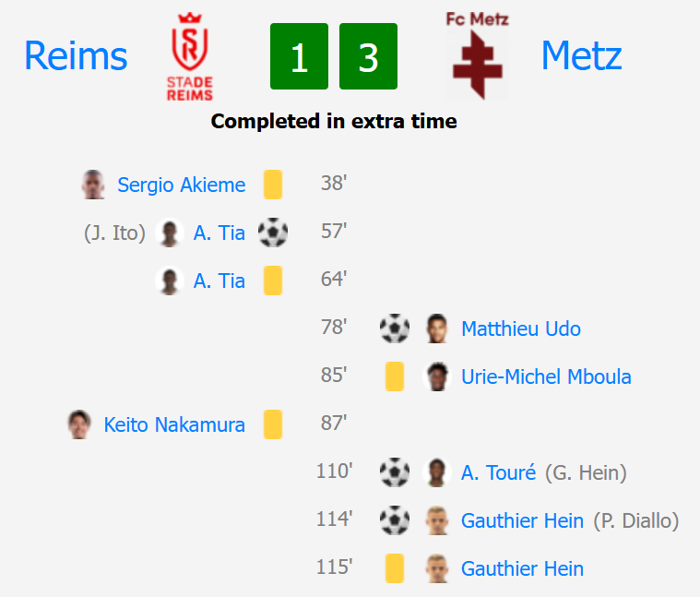This screenshot has width=700, height=597.
Task: Open the Reims team page link
Action: (x=76, y=55)
